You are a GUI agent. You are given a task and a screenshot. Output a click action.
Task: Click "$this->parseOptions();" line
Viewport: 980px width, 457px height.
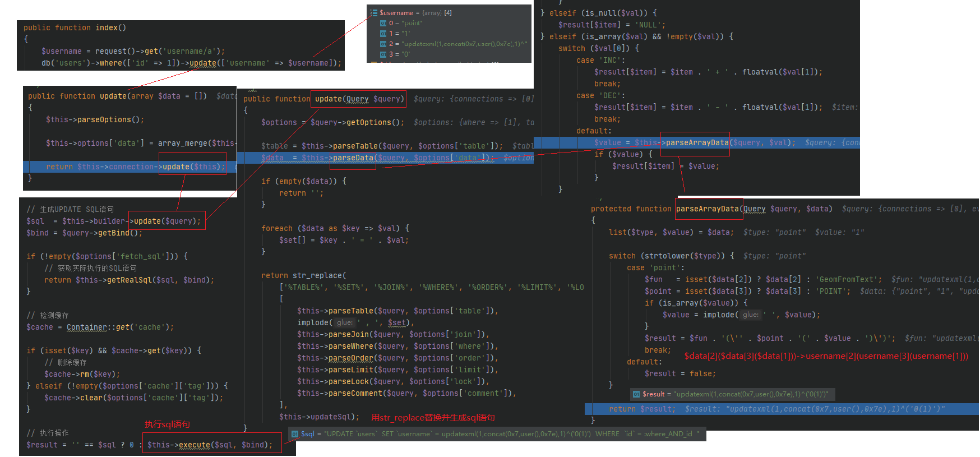[x=95, y=119]
